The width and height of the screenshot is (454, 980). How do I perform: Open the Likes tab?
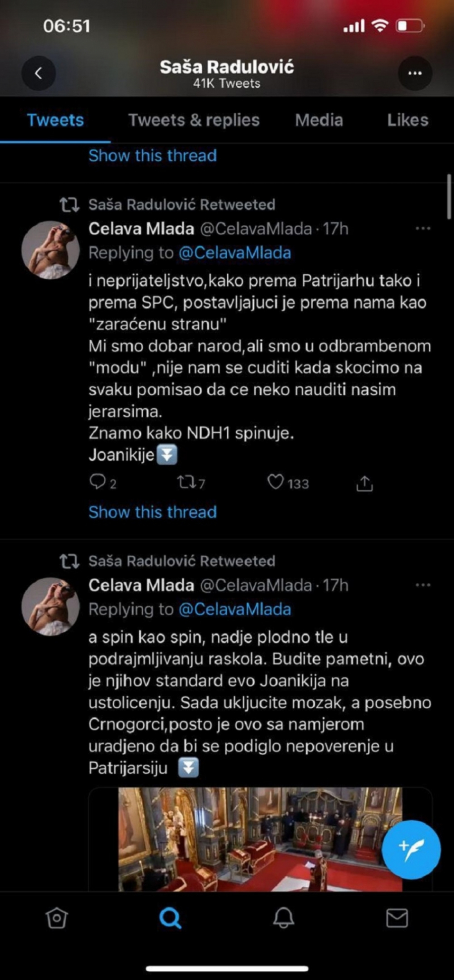tap(408, 120)
